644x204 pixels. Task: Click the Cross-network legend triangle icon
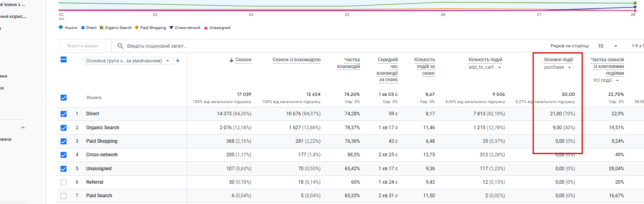pyautogui.click(x=171, y=28)
